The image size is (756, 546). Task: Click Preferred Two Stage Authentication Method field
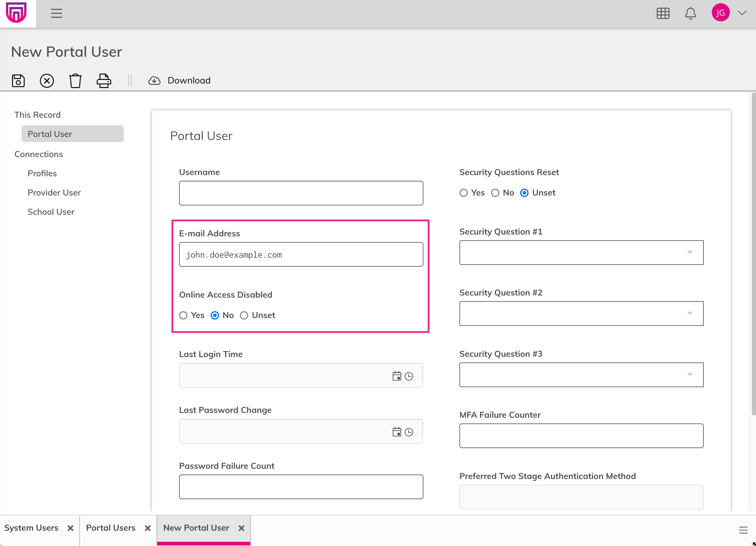(x=581, y=497)
